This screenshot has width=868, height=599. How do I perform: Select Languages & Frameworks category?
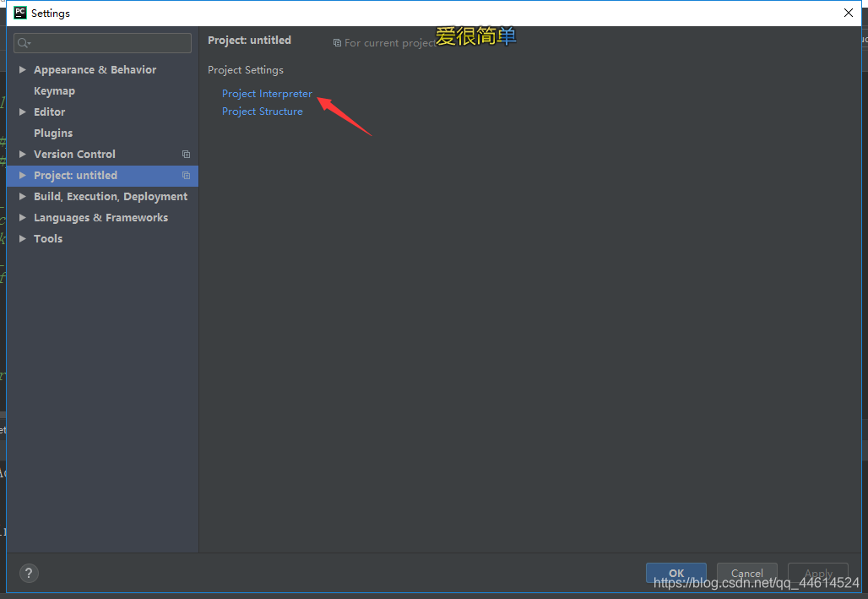tap(100, 217)
